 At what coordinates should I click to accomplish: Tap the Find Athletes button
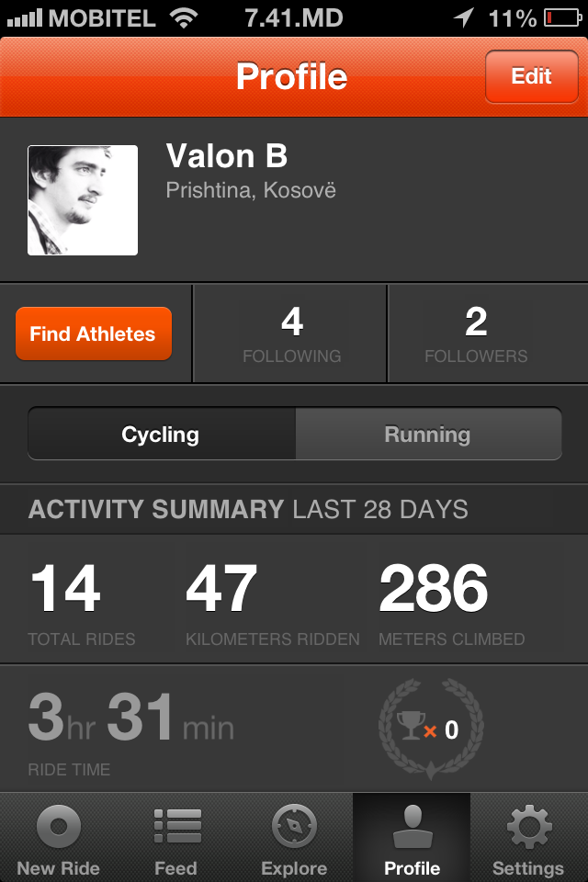click(94, 334)
